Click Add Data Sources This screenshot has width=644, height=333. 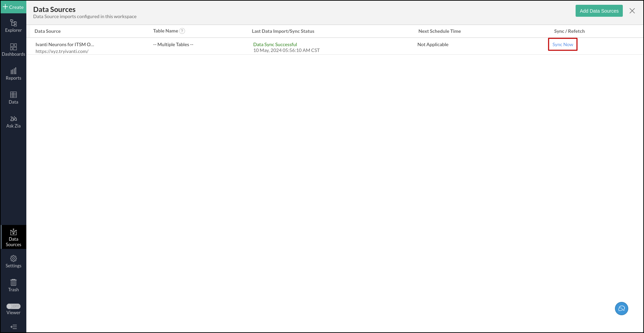coord(599,11)
